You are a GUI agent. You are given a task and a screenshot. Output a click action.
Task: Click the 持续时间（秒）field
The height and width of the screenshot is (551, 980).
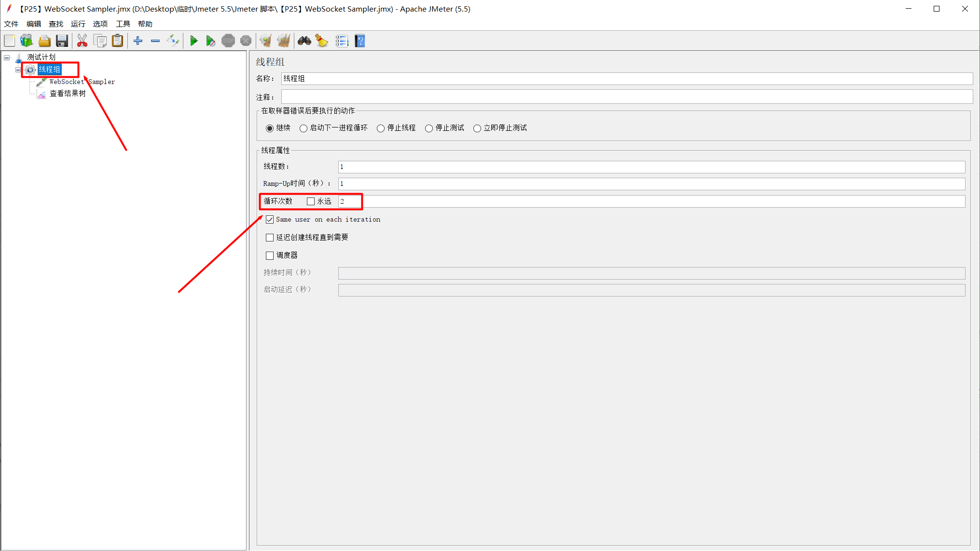[x=651, y=273]
